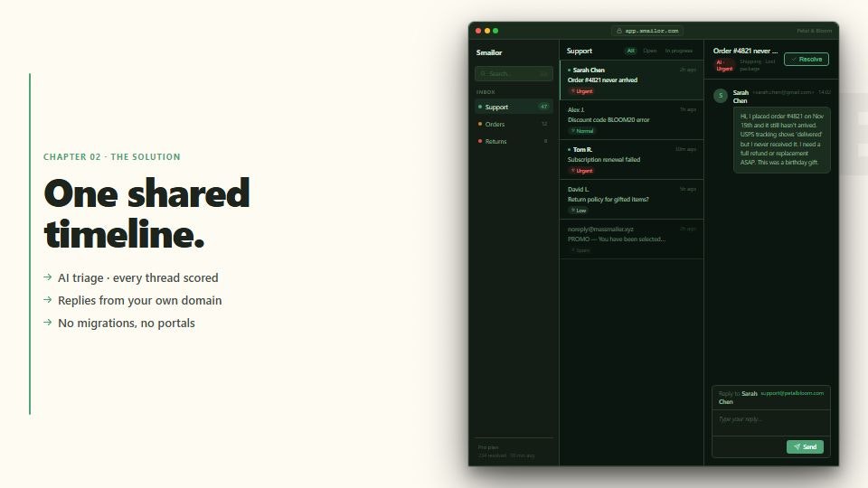Click Chapter 02 The Solution label
The width and height of the screenshot is (868, 488).
(x=112, y=156)
